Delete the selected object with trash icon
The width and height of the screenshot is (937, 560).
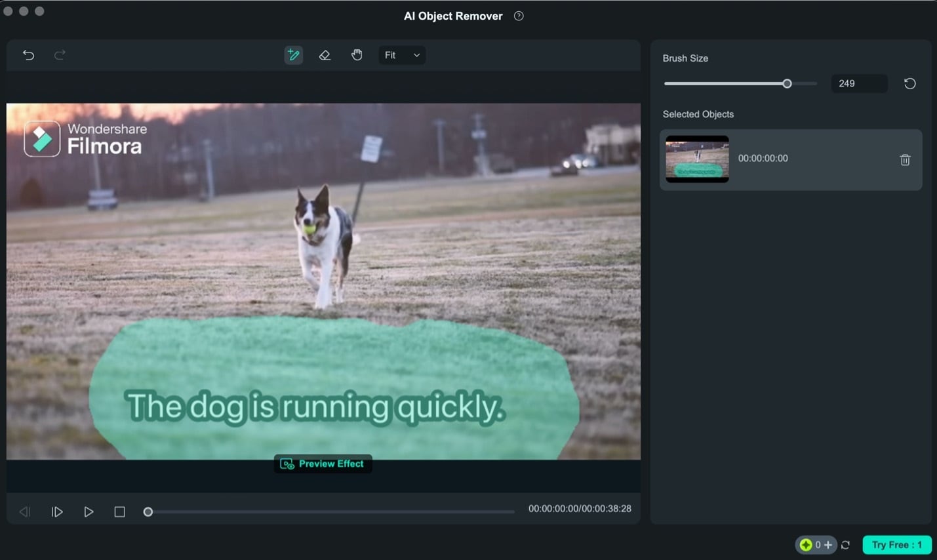click(905, 159)
